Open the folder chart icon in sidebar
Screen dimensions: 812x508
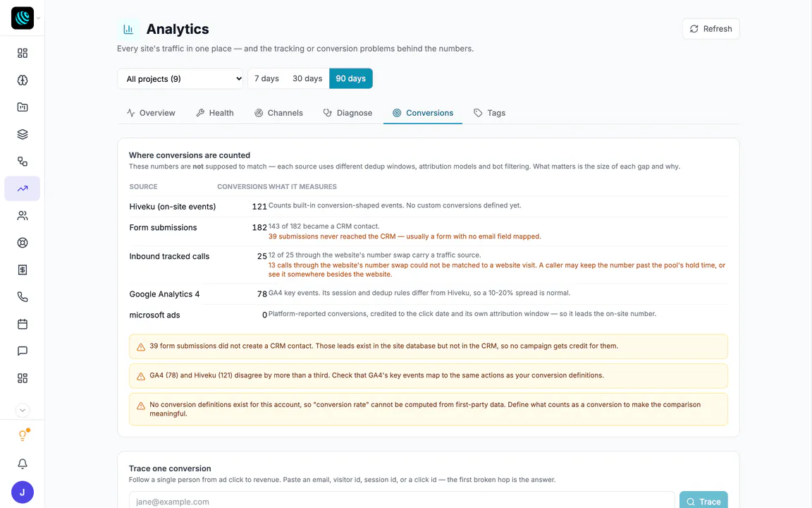click(x=23, y=107)
